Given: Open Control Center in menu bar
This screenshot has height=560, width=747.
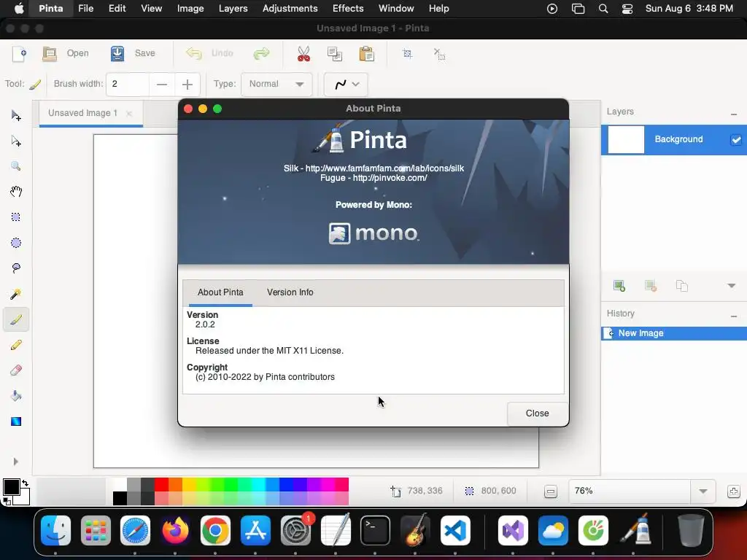Looking at the screenshot, I should coord(627,9).
